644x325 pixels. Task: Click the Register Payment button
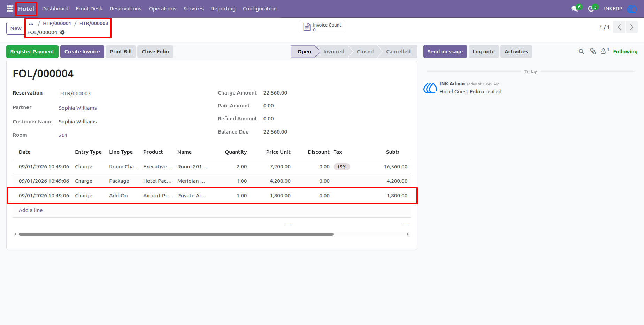point(32,52)
